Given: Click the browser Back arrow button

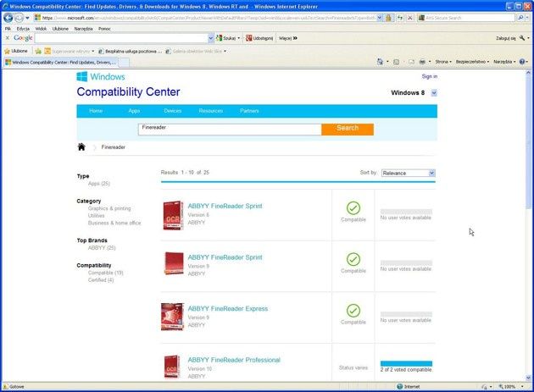Looking at the screenshot, I should pyautogui.click(x=8, y=18).
